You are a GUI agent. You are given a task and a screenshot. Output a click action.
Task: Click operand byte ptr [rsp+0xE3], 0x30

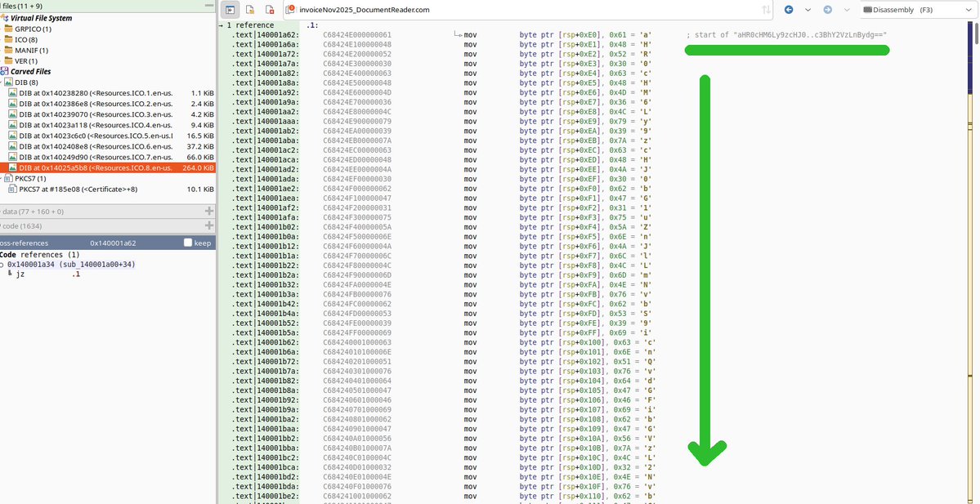pyautogui.click(x=586, y=64)
